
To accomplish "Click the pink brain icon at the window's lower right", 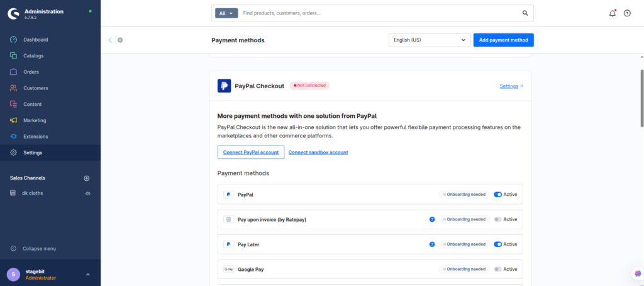I will 638,273.
